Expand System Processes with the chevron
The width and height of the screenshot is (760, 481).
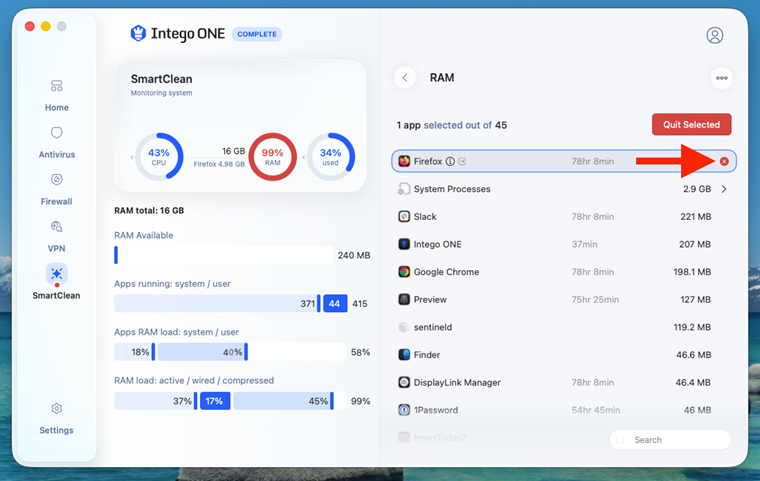coord(724,189)
